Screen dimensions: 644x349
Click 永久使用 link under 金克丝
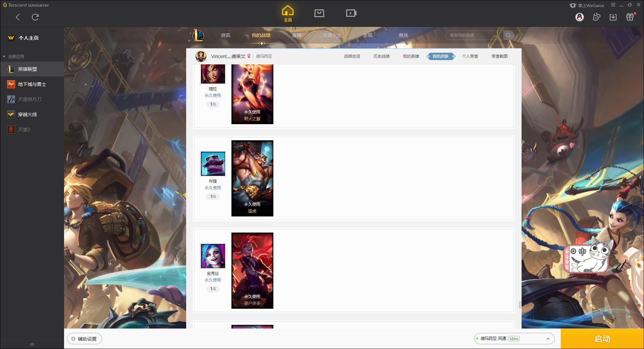(x=213, y=280)
